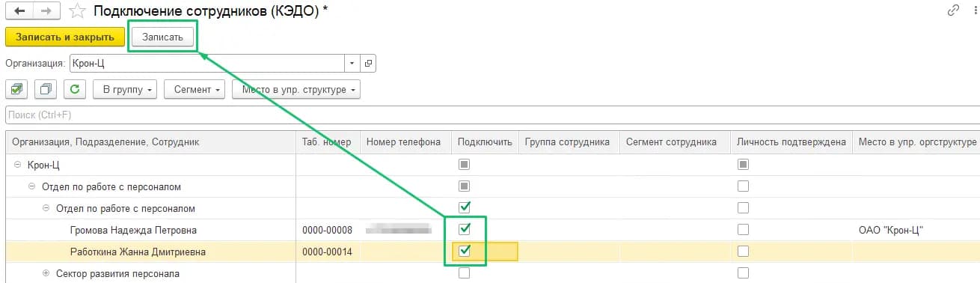Click table number cell 0000-00008
This screenshot has width=980, height=283.
click(x=328, y=229)
